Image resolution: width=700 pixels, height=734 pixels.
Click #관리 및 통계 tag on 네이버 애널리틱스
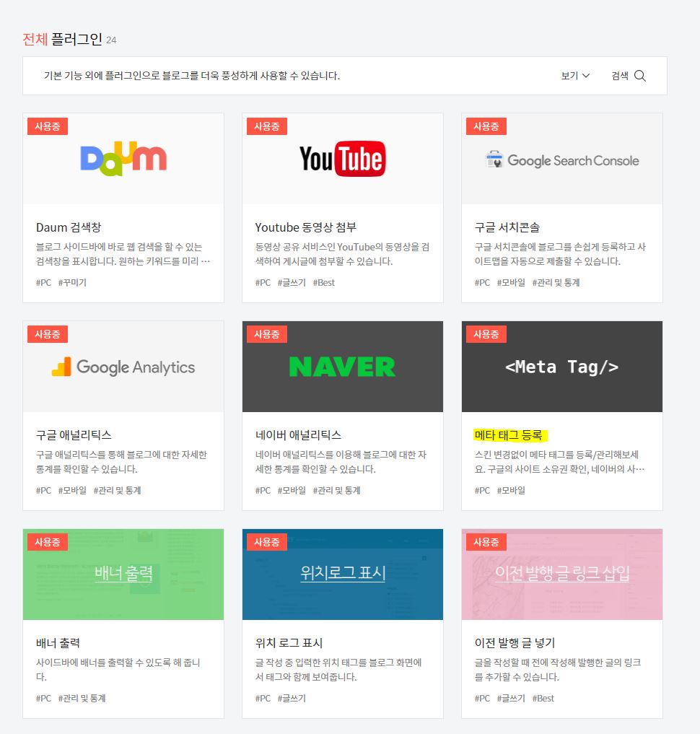pyautogui.click(x=336, y=491)
